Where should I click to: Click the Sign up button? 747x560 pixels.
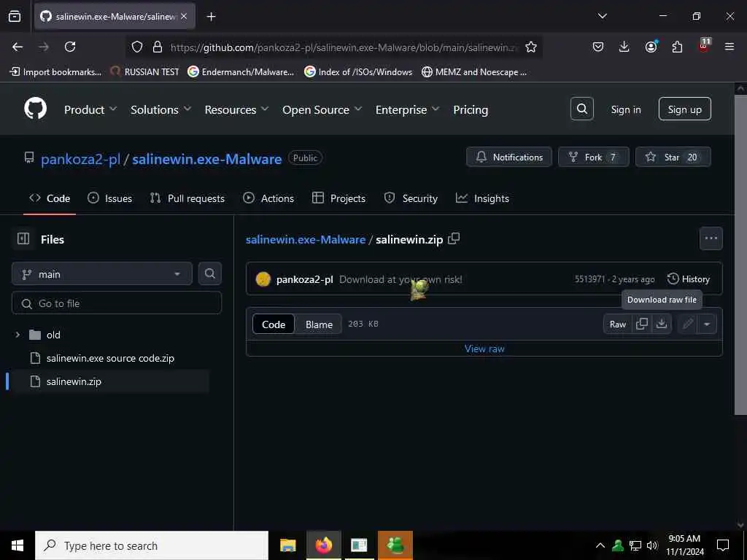[684, 109]
